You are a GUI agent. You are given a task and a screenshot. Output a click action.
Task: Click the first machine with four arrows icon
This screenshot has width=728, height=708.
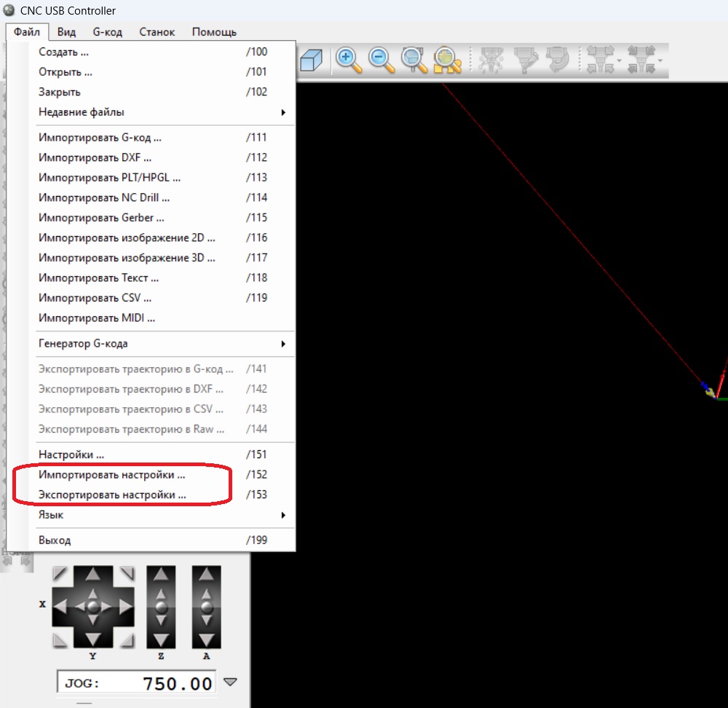(601, 60)
